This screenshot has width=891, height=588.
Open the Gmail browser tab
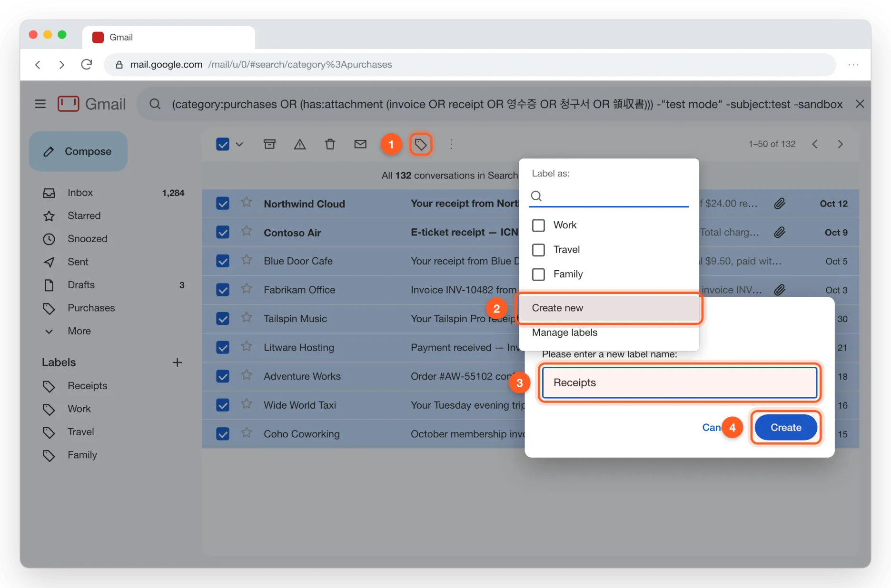coord(168,37)
